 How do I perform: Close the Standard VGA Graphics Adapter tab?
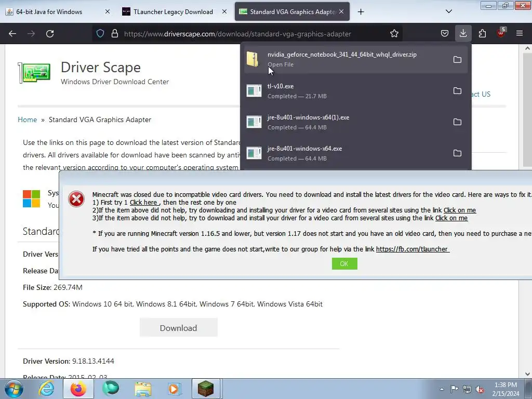pyautogui.click(x=341, y=12)
